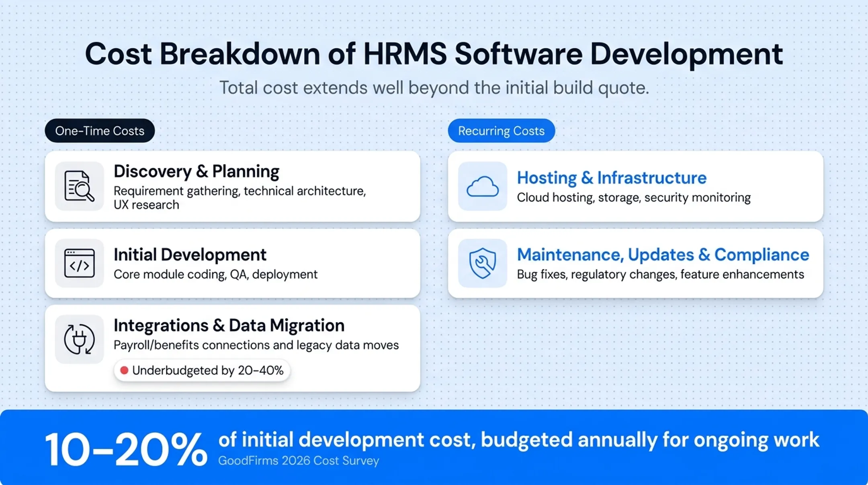This screenshot has width=868, height=485.
Task: Click the Initial Development heading
Action: click(x=190, y=255)
